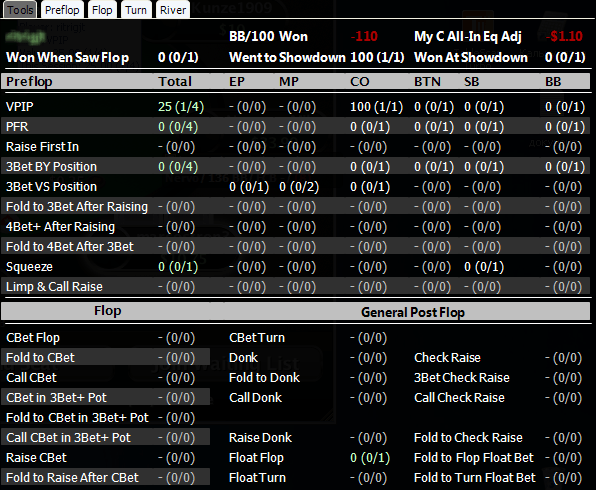Click the BB/100 Won value -110
The width and height of the screenshot is (596, 490).
pyautogui.click(x=364, y=36)
